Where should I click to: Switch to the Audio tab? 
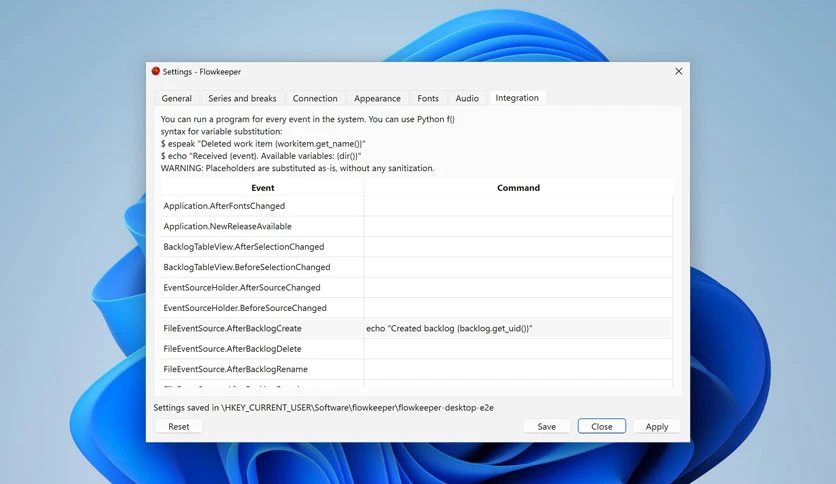(x=467, y=98)
